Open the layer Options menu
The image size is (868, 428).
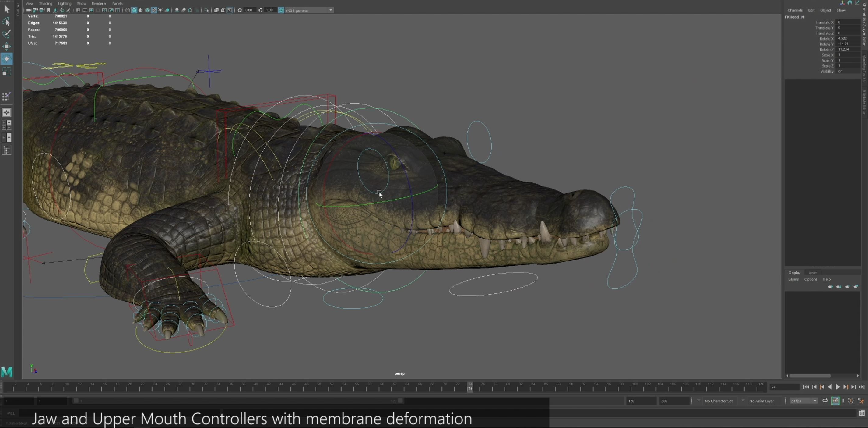pyautogui.click(x=810, y=279)
